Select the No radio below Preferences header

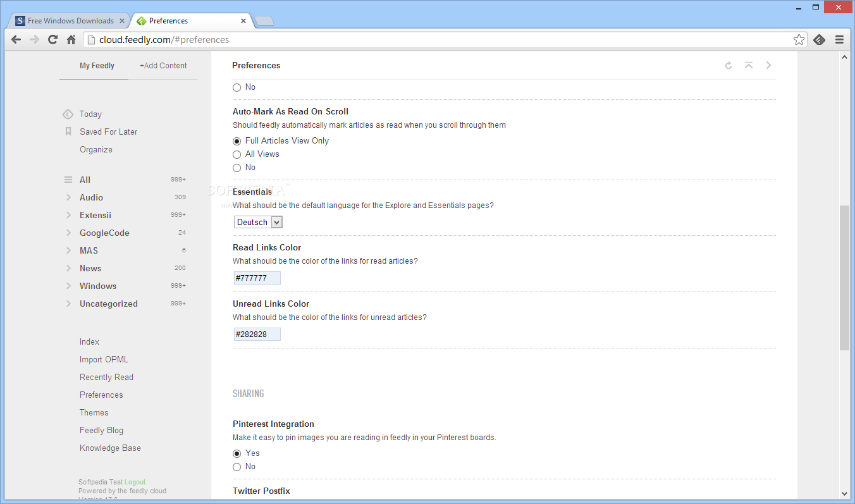(x=237, y=87)
